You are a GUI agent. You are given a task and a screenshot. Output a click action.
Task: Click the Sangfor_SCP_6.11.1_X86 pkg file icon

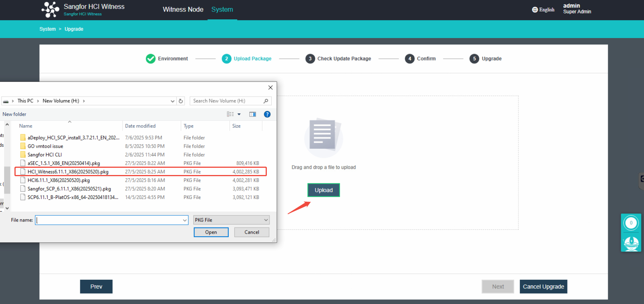(x=23, y=189)
